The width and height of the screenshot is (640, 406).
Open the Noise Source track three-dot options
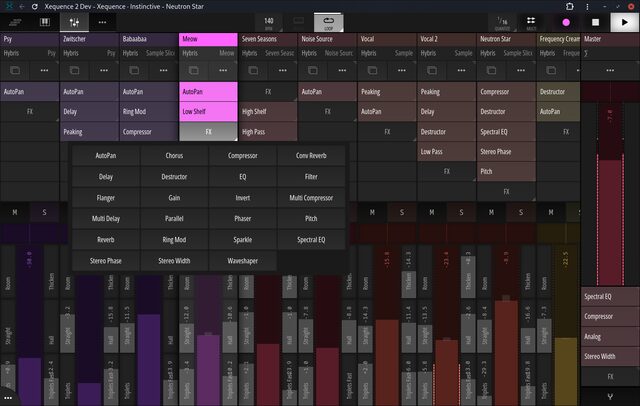click(x=342, y=70)
